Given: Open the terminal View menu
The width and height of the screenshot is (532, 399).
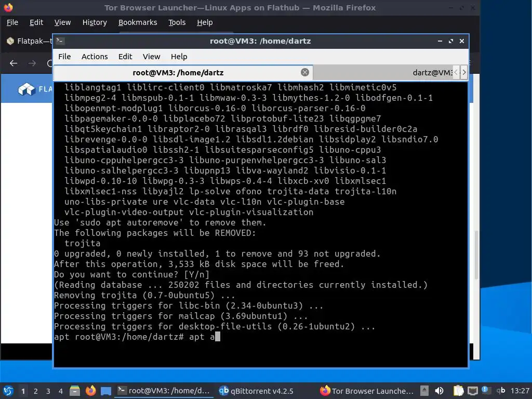Looking at the screenshot, I should [x=151, y=57].
